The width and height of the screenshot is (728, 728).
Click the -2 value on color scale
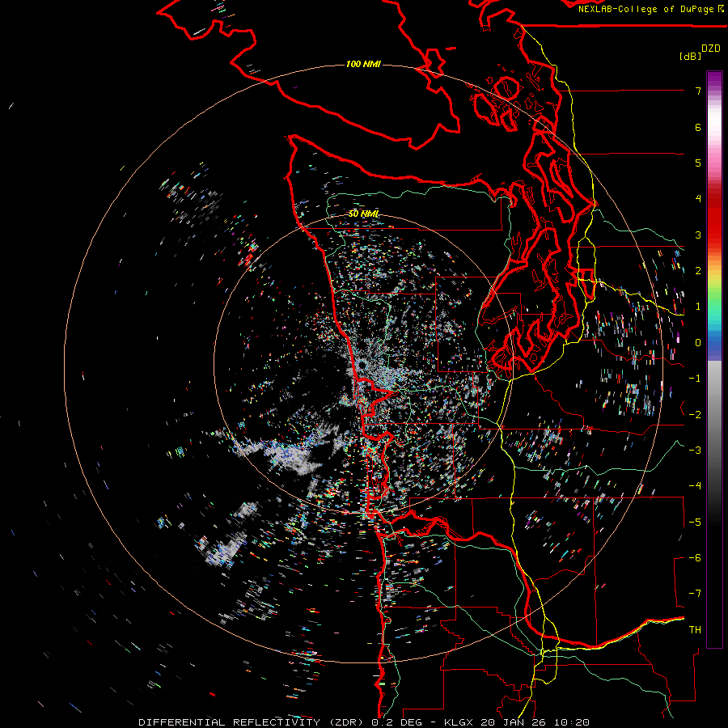(695, 415)
